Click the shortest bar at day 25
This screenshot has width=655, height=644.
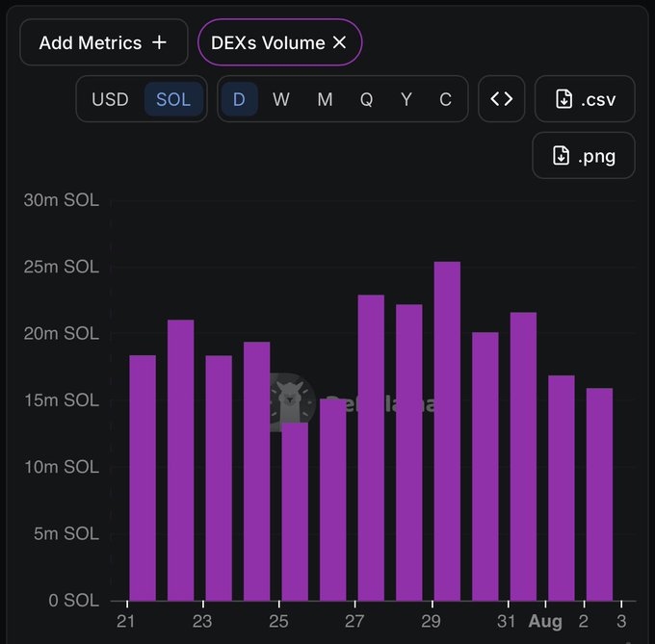coord(295,512)
